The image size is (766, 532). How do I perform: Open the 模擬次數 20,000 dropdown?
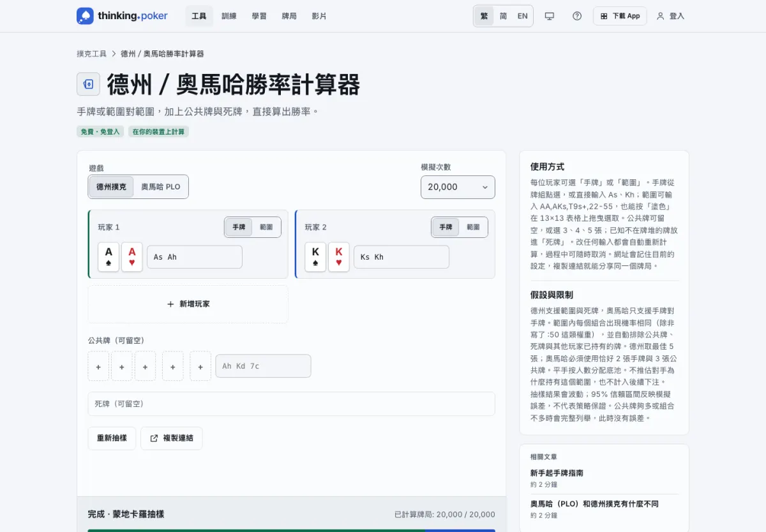458,187
